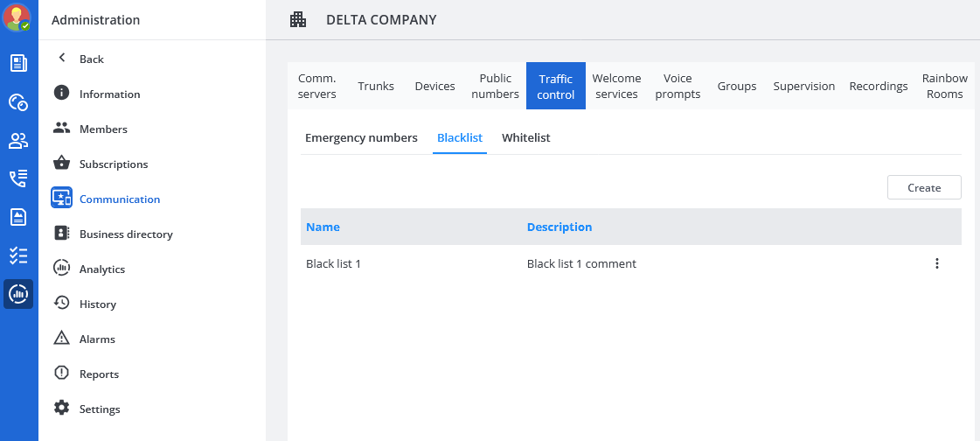The width and height of the screenshot is (980, 441).
Task: Open the Trunks tab
Action: pos(376,86)
